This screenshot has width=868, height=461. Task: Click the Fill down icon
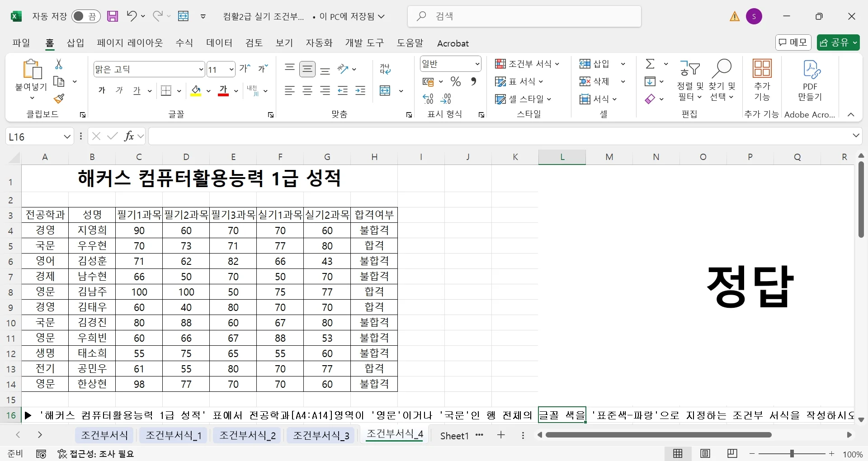[650, 82]
